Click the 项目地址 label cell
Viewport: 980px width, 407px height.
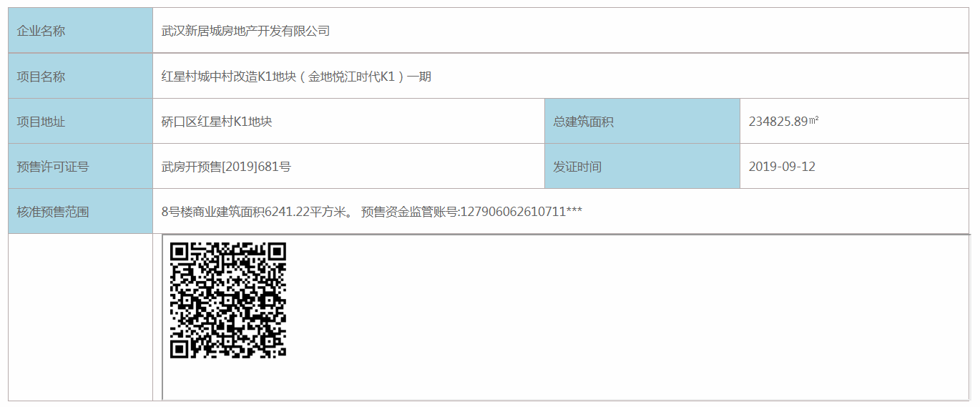(81, 121)
